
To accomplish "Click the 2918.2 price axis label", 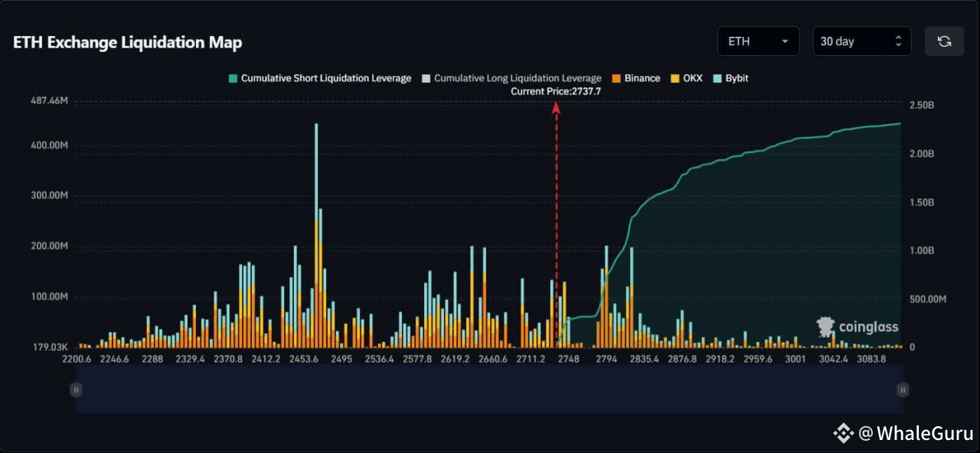I will pyautogui.click(x=720, y=359).
